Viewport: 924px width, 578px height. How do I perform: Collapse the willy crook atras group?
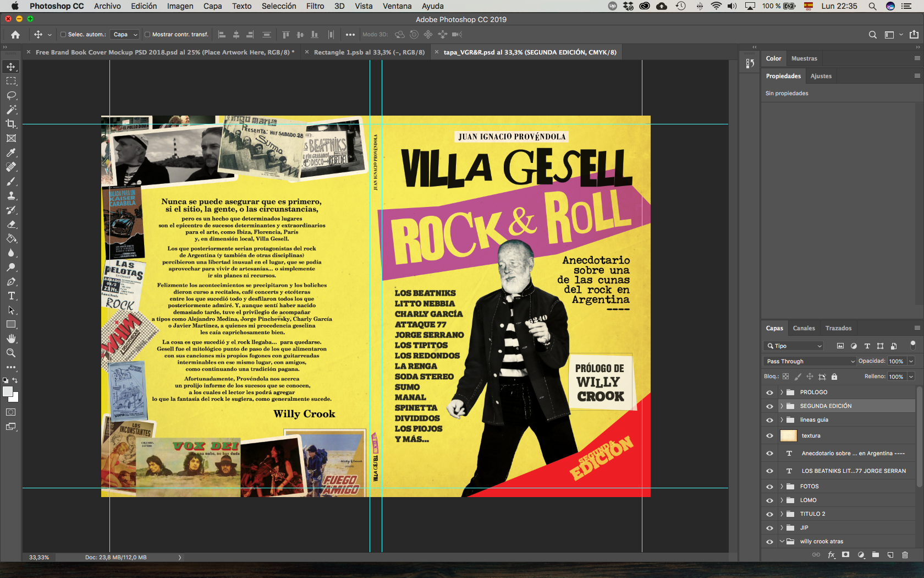[782, 542]
